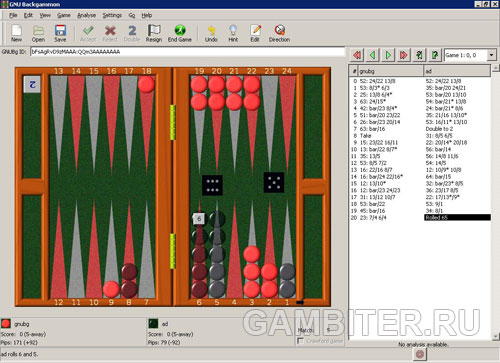Select the highlighted 'Rolled 65' move entry
This screenshot has height=363, width=500.
(457, 218)
